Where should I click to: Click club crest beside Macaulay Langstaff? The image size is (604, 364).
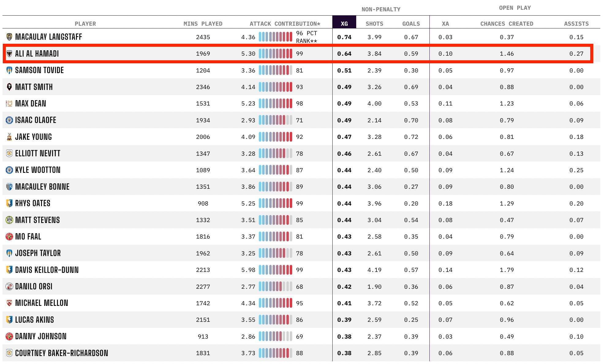tap(9, 37)
